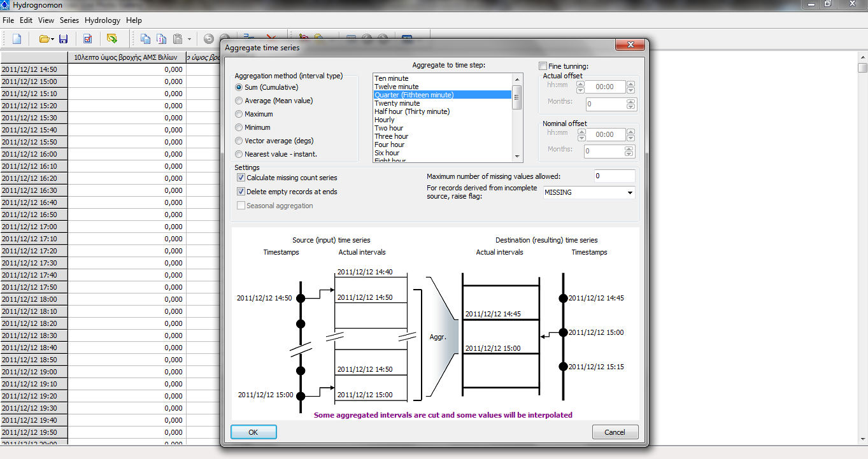Click Maximum number of missing values field
The width and height of the screenshot is (868, 459).
(615, 176)
